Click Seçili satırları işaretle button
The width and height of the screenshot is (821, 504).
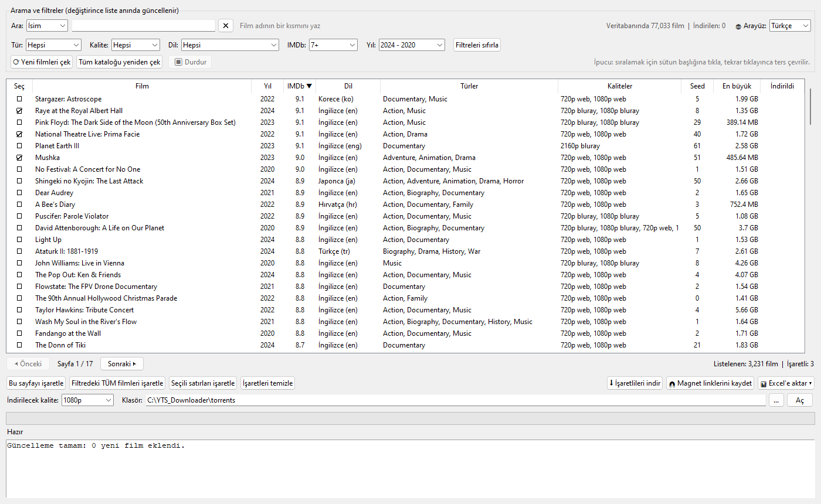(203, 383)
